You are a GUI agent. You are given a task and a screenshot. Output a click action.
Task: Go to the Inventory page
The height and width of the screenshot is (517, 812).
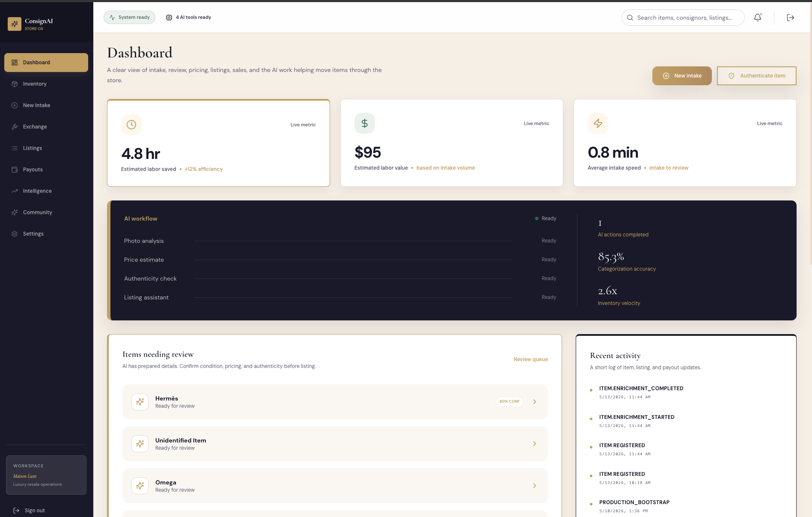coord(46,84)
